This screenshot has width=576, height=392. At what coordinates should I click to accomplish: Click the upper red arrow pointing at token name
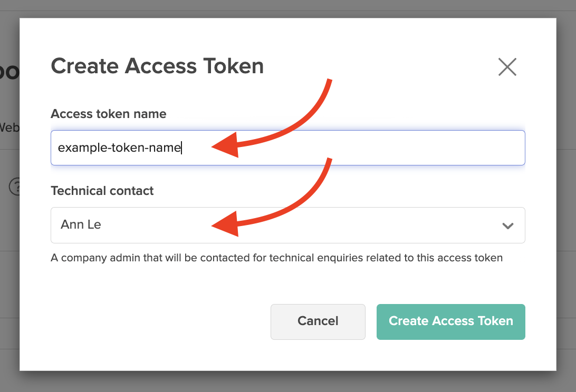pyautogui.click(x=272, y=118)
